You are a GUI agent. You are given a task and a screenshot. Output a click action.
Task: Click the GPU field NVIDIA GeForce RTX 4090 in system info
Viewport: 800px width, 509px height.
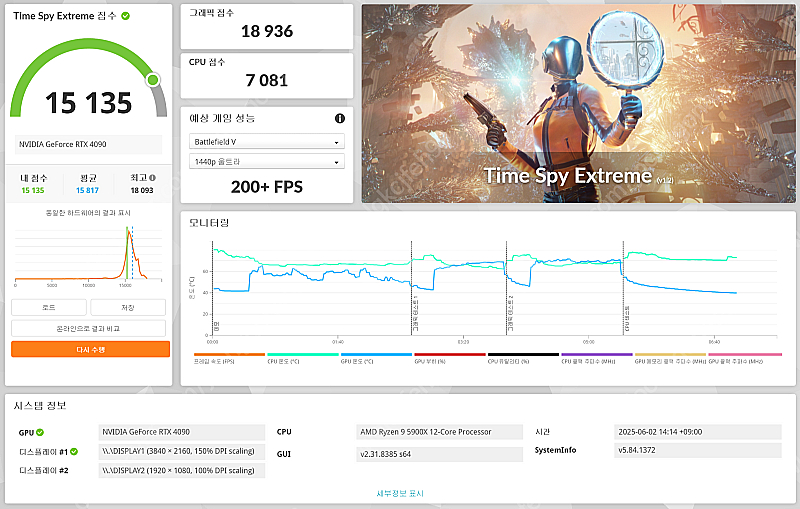[182, 432]
